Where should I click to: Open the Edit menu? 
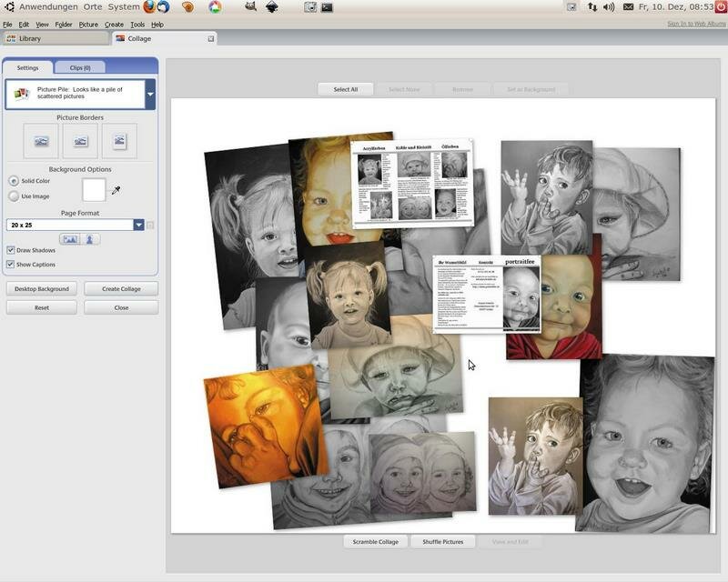point(24,25)
